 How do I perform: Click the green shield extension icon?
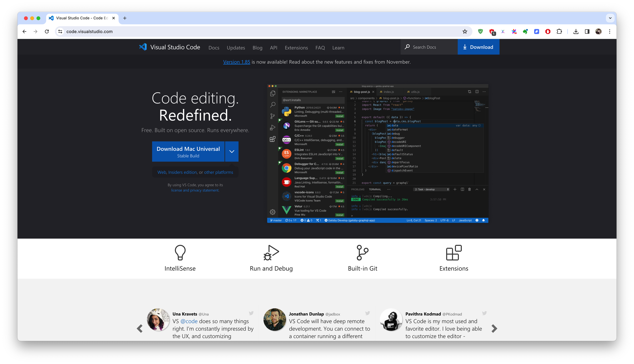(480, 32)
